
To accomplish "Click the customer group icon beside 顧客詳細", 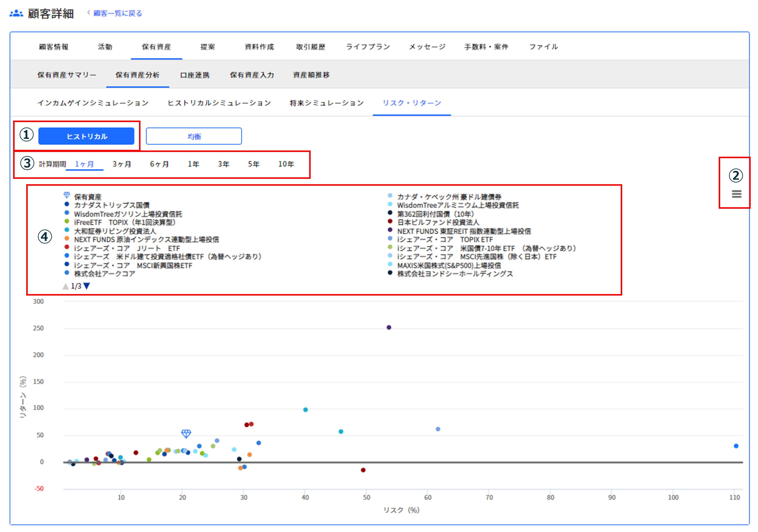I will coord(16,14).
